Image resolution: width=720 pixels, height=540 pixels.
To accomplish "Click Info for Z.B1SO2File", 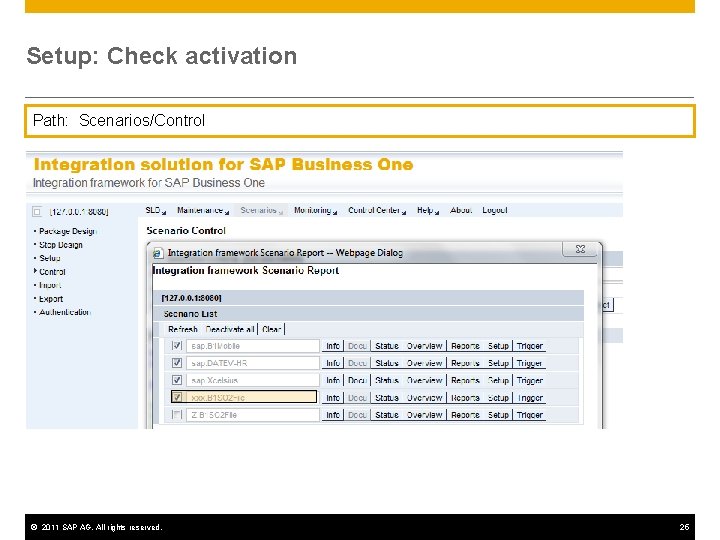I will coord(333,415).
